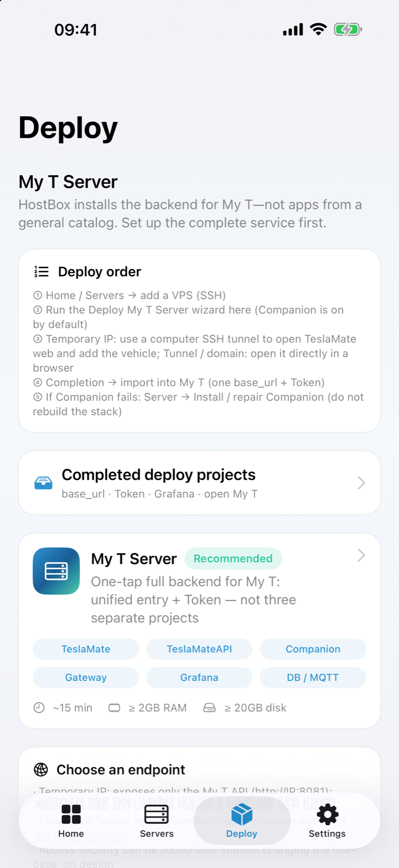
Task: Select the Deploy tab
Action: tap(241, 821)
